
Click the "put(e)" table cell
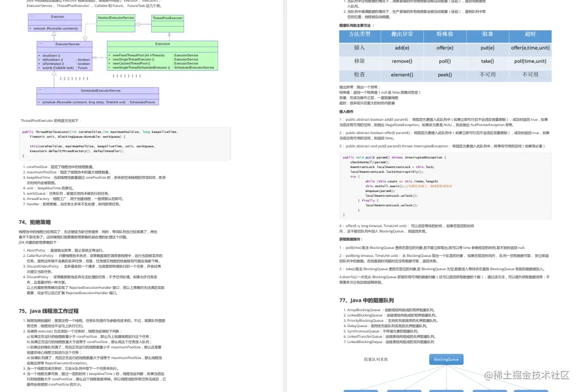(x=487, y=48)
